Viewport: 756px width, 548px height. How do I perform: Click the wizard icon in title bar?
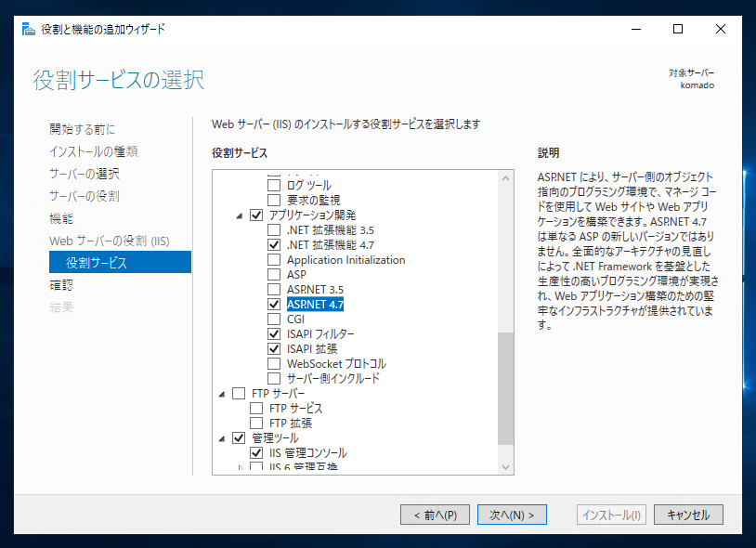pyautogui.click(x=29, y=30)
